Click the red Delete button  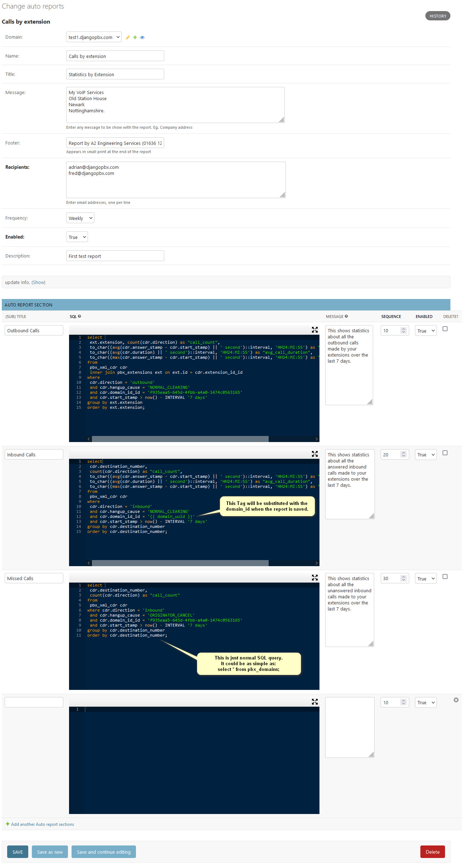pyautogui.click(x=432, y=852)
